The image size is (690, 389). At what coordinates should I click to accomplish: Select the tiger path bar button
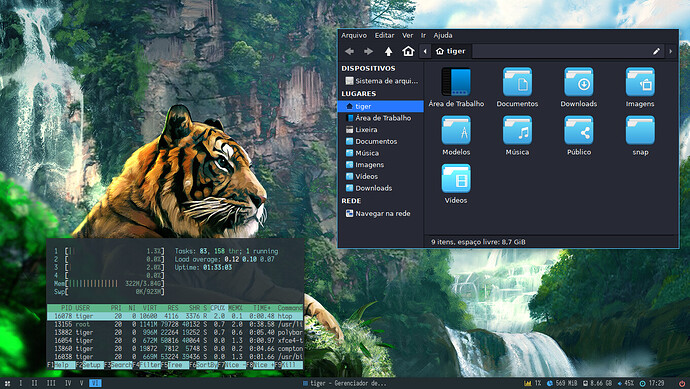coord(451,51)
